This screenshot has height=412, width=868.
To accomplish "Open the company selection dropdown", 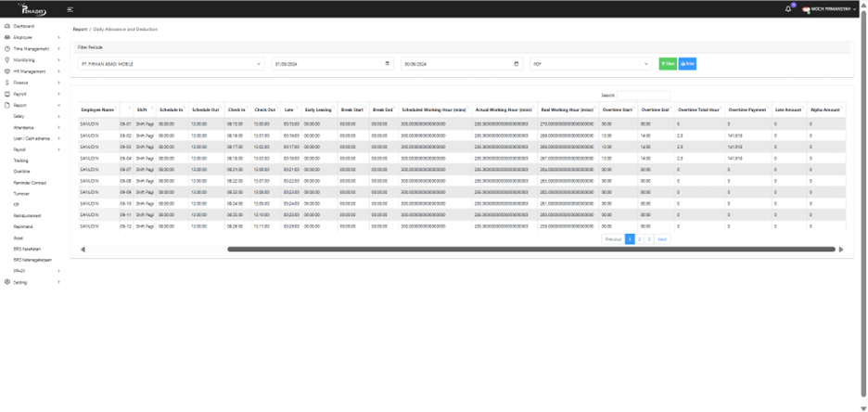I will 171,64.
